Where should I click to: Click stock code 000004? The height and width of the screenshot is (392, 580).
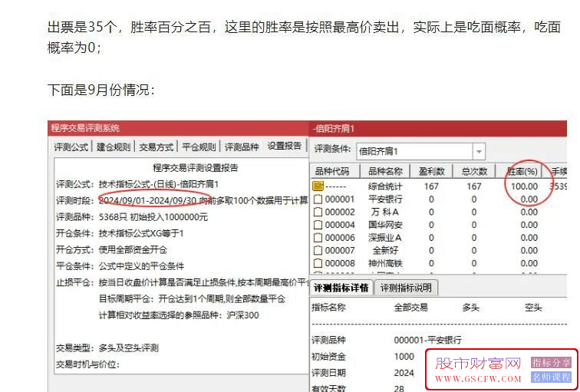[x=340, y=225]
